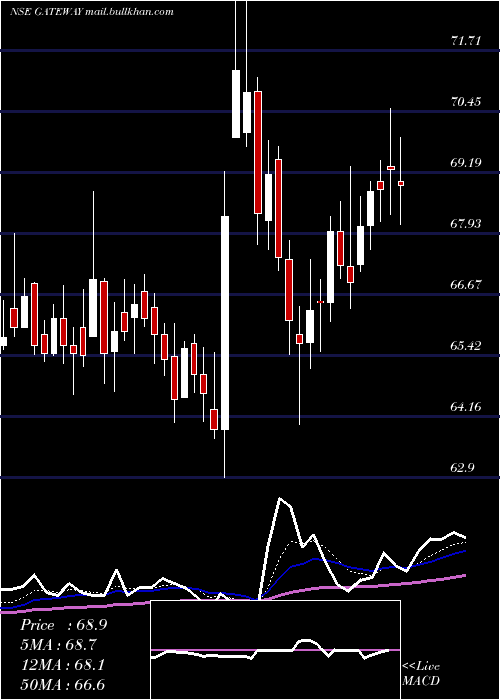Click the white indicator line's highest peak
Screen dimensions: 500x700
point(280,498)
